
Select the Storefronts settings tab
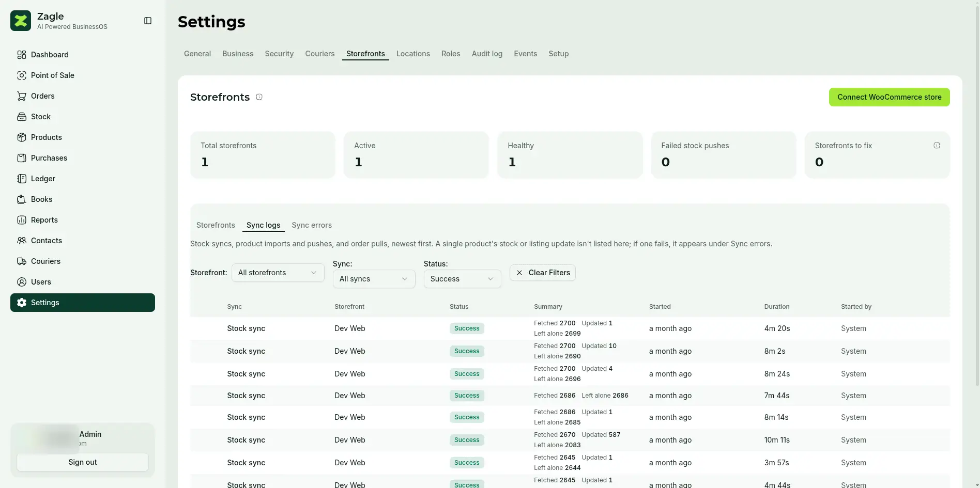click(x=365, y=54)
